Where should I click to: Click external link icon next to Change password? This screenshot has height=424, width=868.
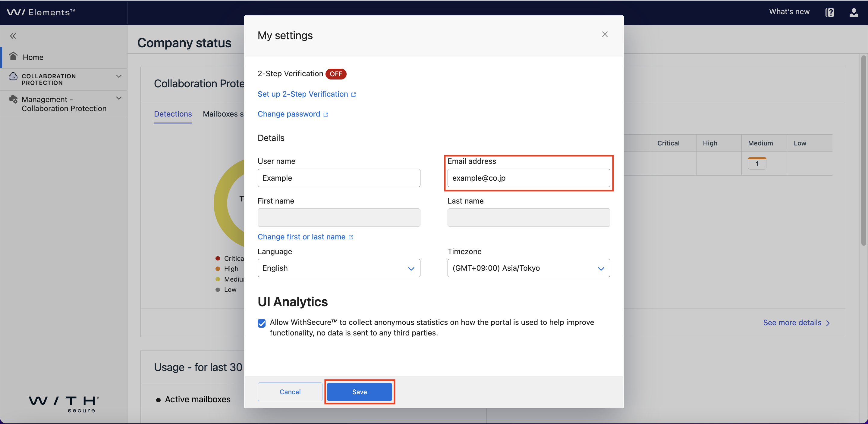coord(325,114)
